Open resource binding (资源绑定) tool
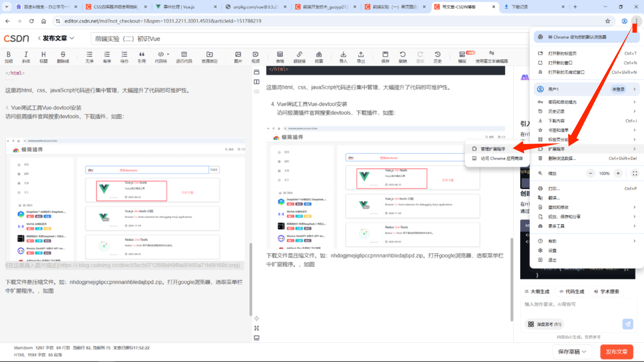Image resolution: width=644 pixels, height=362 pixels. pyautogui.click(x=209, y=57)
